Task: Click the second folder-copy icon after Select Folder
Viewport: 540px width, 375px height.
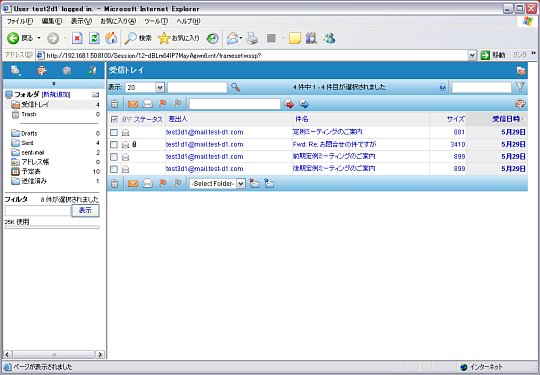Action: pyautogui.click(x=269, y=184)
